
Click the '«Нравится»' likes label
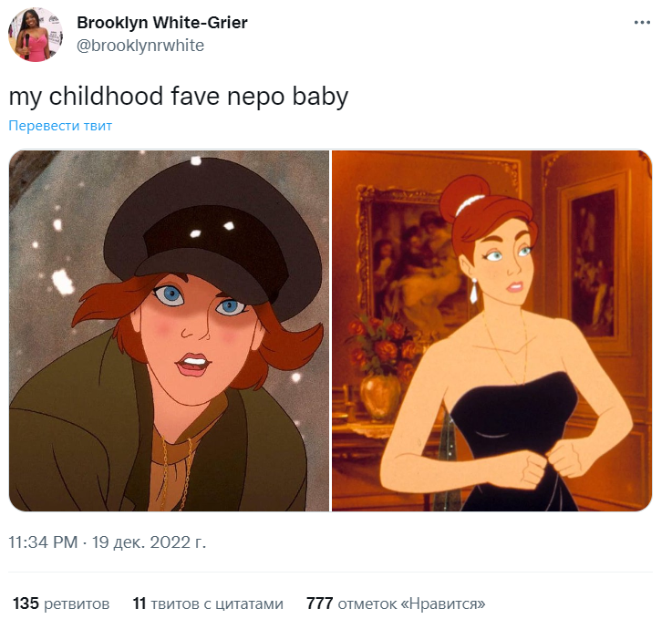tap(445, 604)
